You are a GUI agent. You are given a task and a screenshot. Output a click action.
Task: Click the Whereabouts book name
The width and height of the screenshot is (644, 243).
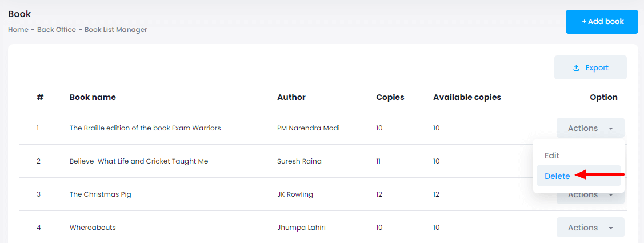coord(93,228)
